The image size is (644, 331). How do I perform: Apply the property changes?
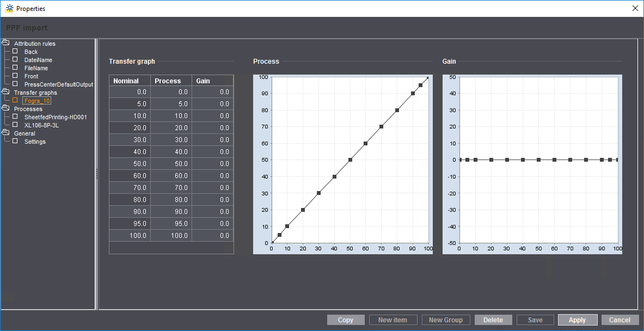pyautogui.click(x=577, y=320)
